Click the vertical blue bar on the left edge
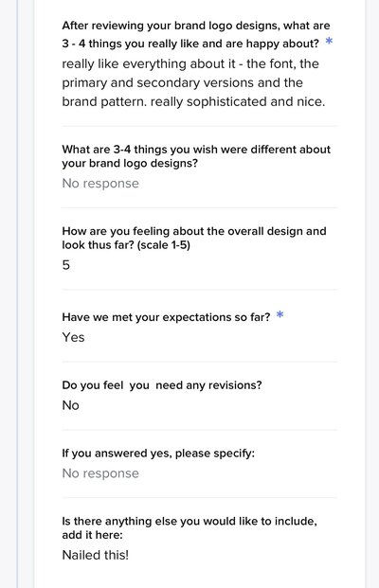 17,294
